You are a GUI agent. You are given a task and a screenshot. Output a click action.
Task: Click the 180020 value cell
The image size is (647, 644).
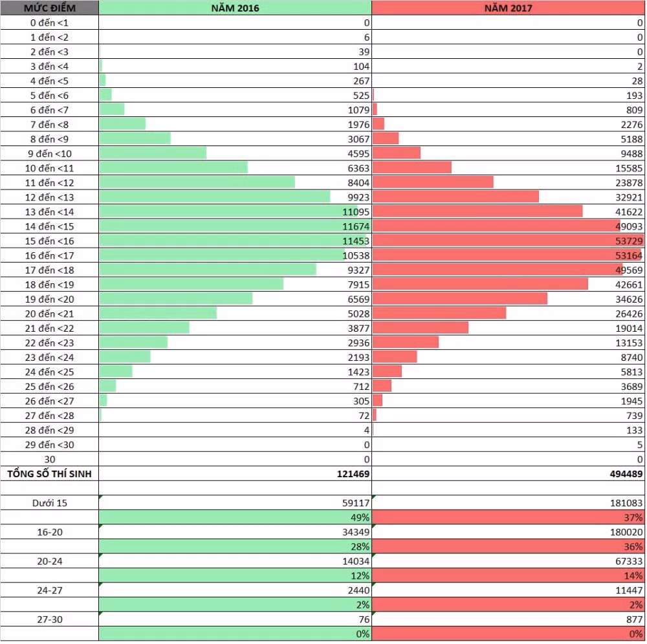[508, 532]
